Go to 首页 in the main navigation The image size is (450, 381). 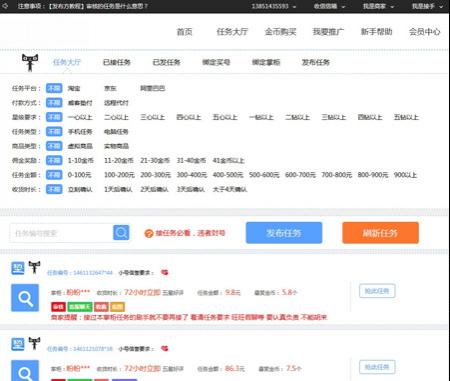184,32
